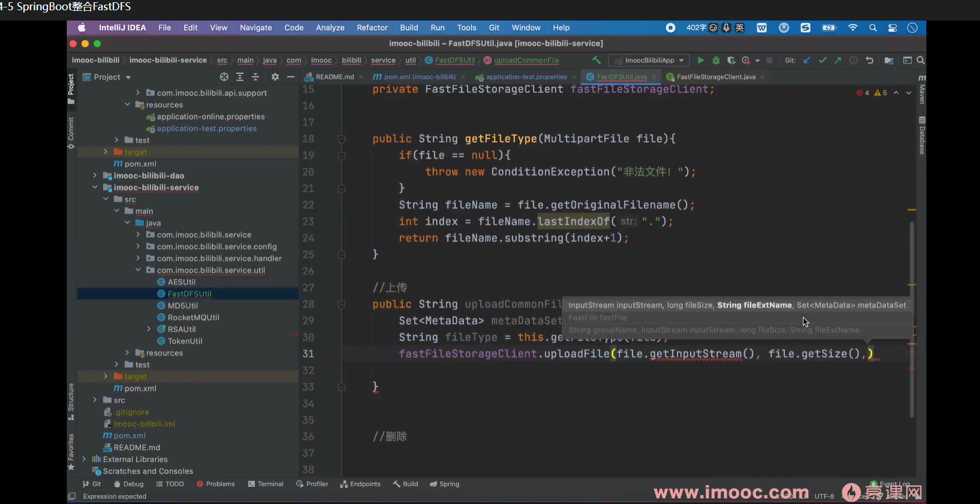Switch to the README.md editor tab
The width and height of the screenshot is (980, 504).
coord(334,76)
